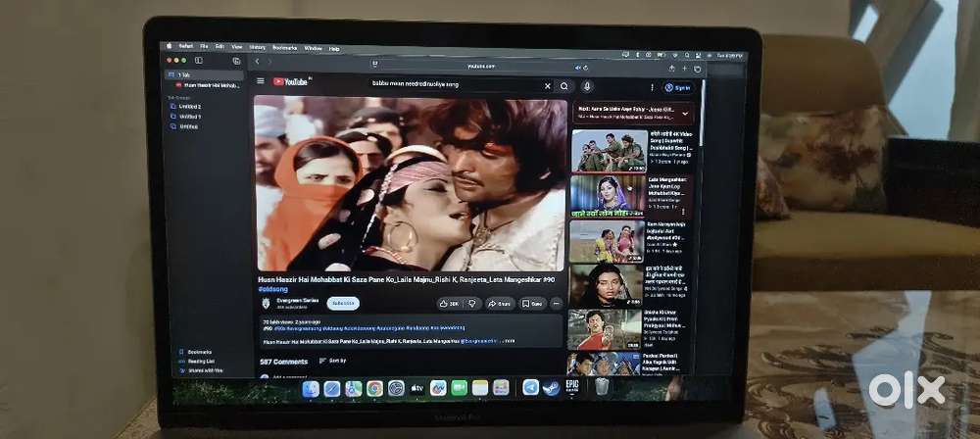This screenshot has height=439, width=980.
Task: Open Maps app in Dock
Action: (354, 388)
